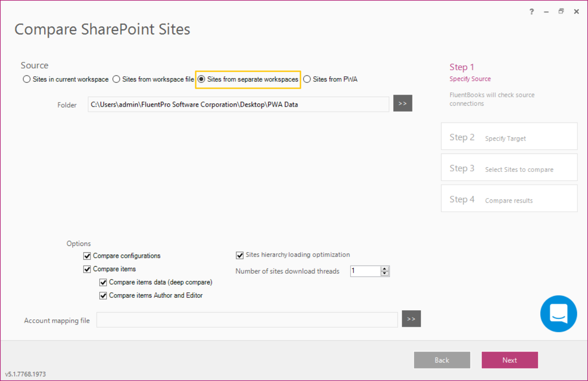Click the Compare SharePoint Sites title
This screenshot has width=588, height=381.
pyautogui.click(x=102, y=29)
